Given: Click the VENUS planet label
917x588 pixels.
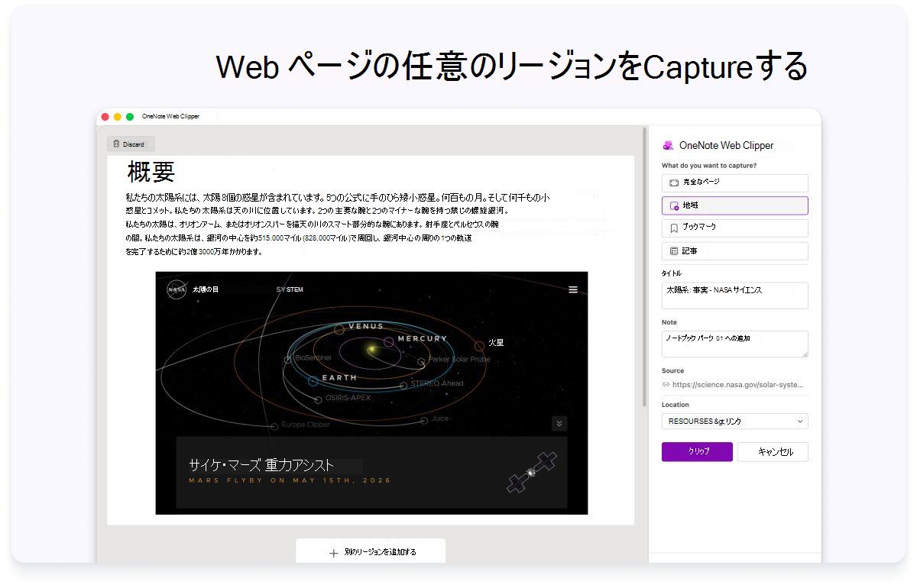Looking at the screenshot, I should (x=366, y=326).
